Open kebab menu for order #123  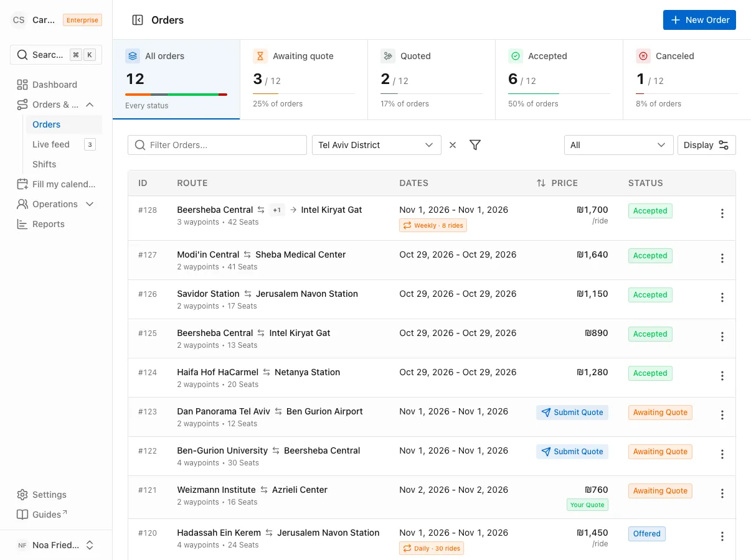[722, 415]
